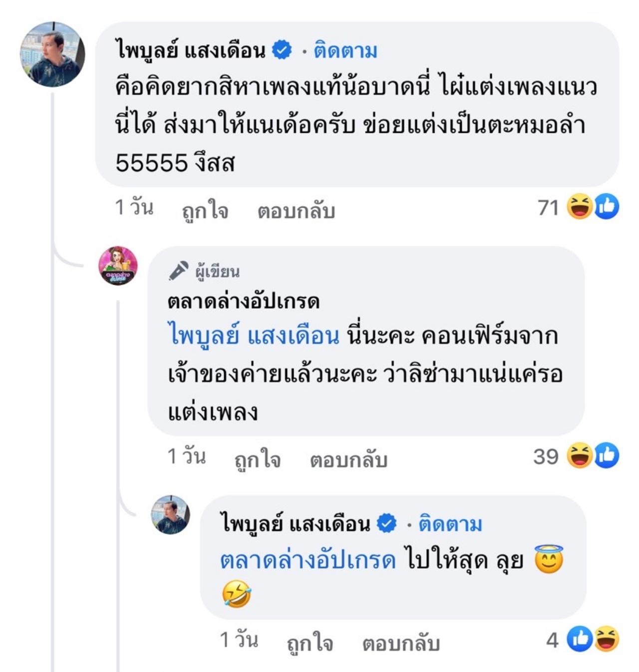The width and height of the screenshot is (639, 672).
Task: Follow ไพบูลย์ แสงเดือน via top comment ติดตาม
Action: [x=345, y=51]
